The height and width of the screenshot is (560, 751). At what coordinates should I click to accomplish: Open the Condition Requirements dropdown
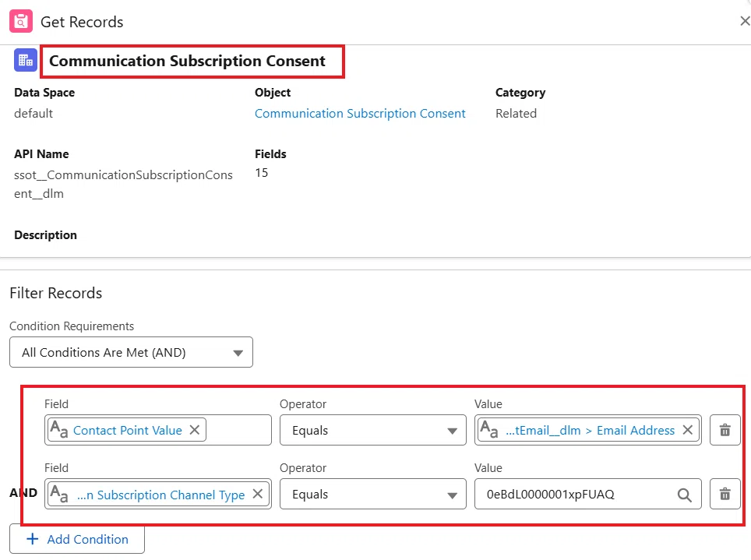(x=131, y=352)
